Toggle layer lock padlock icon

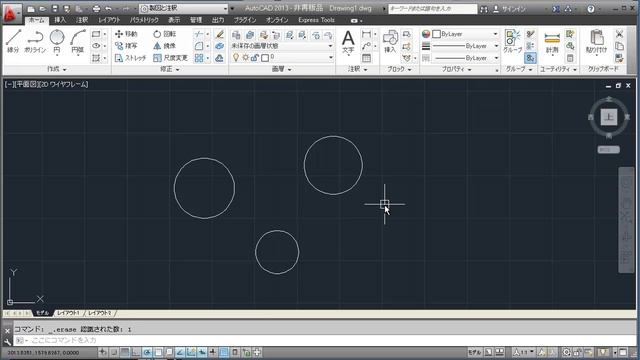click(255, 58)
